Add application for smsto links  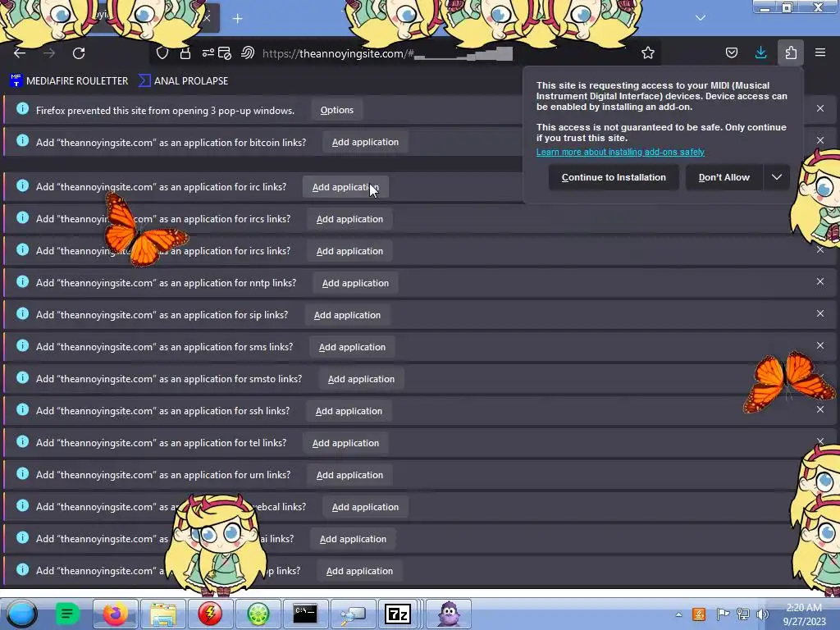point(361,379)
